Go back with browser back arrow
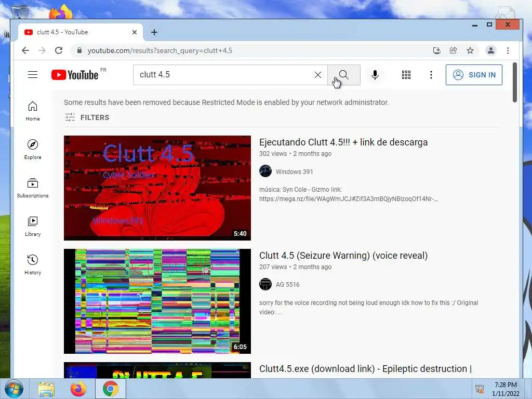The height and width of the screenshot is (399, 532). coord(25,50)
